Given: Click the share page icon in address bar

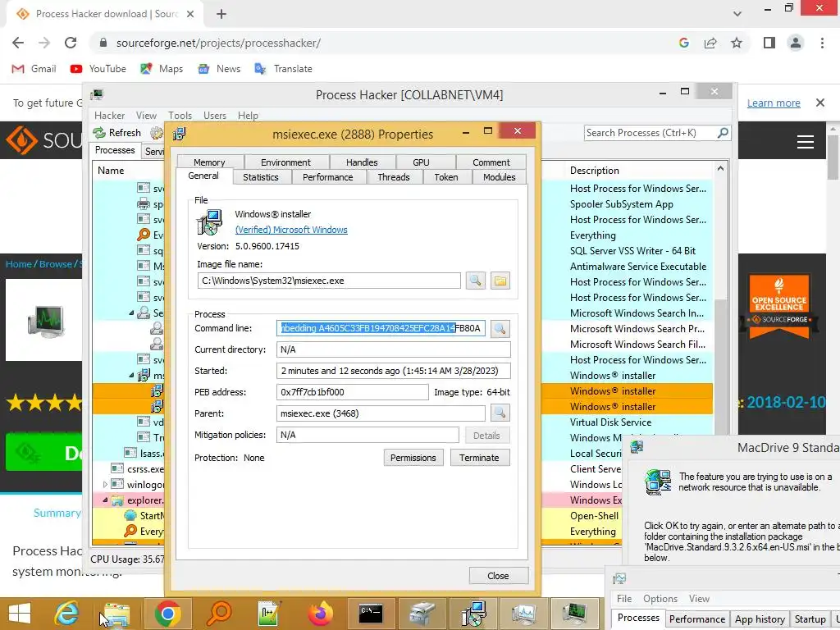Looking at the screenshot, I should pyautogui.click(x=710, y=43).
